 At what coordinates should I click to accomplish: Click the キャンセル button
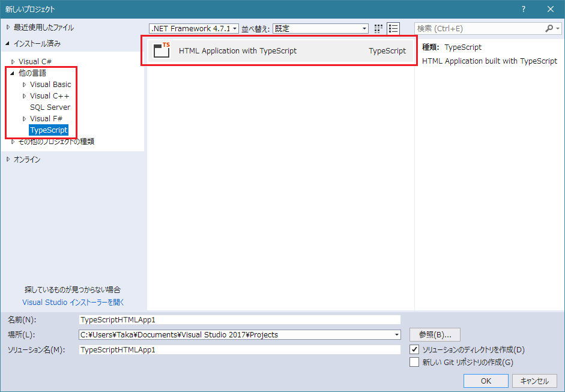(535, 381)
